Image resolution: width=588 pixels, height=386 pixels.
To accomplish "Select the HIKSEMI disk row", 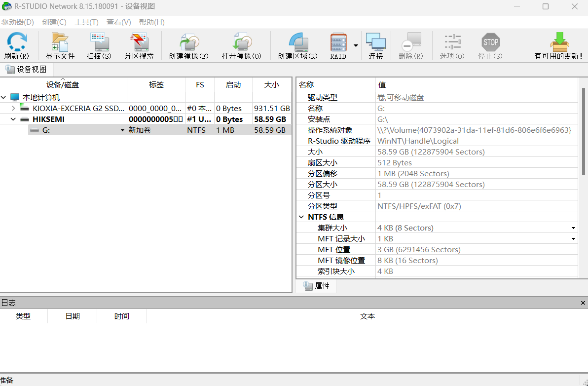I will click(146, 119).
